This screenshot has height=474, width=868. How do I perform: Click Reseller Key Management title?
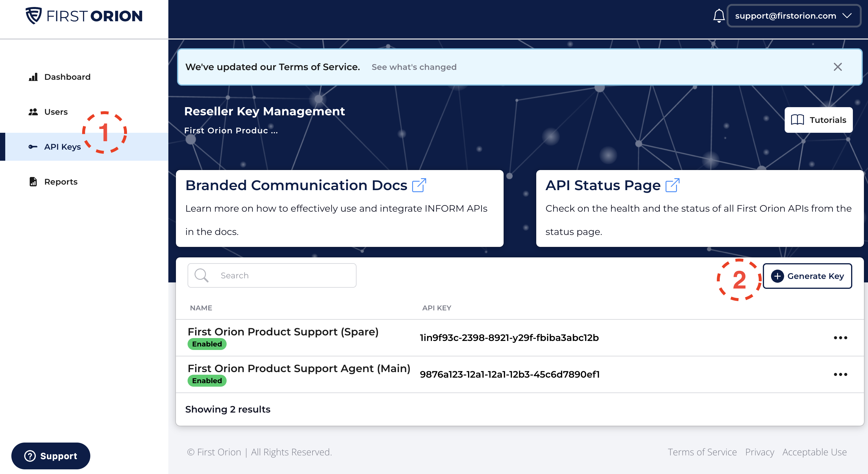(x=264, y=111)
